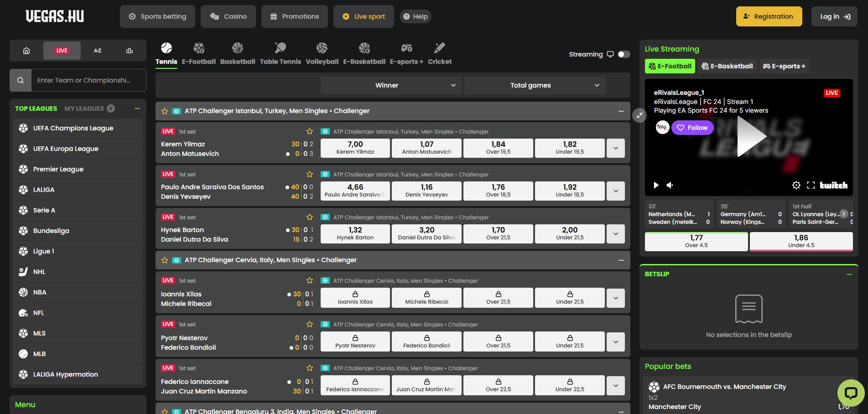Favorite the ATP Challenger Istanbul league star
Screen dimensions: 868x414
[165, 111]
